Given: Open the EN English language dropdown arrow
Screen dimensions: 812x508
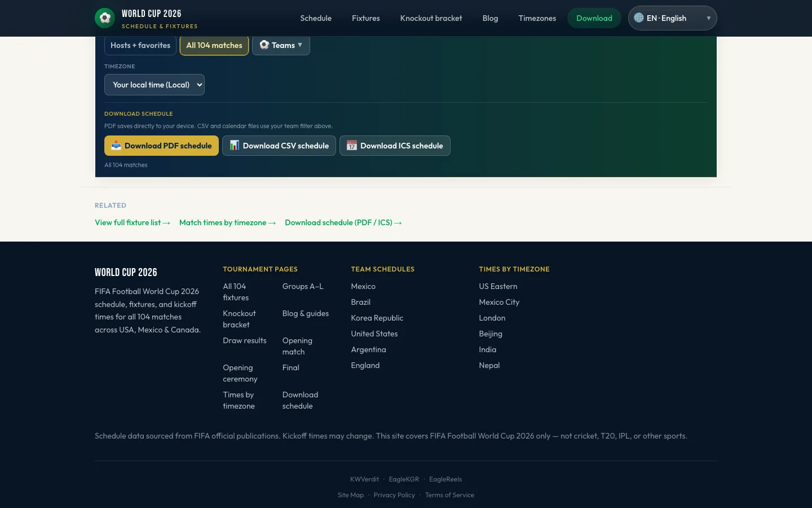Looking at the screenshot, I should click(x=709, y=18).
